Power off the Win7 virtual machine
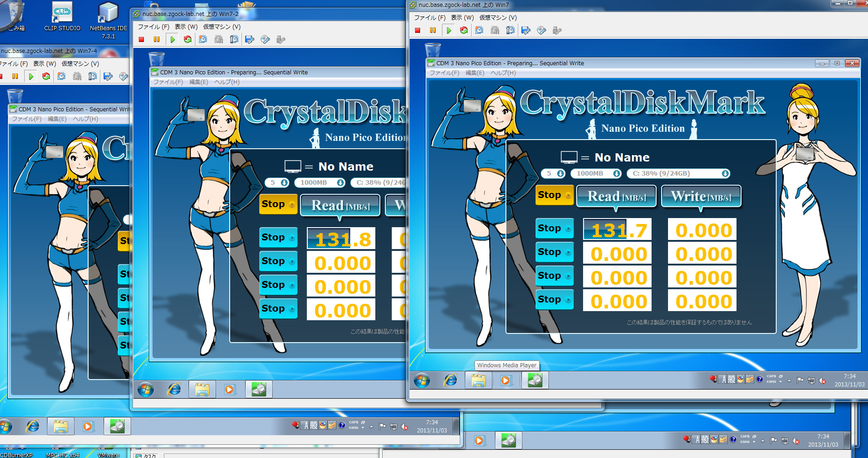The height and width of the screenshot is (458, 868). coord(417,30)
